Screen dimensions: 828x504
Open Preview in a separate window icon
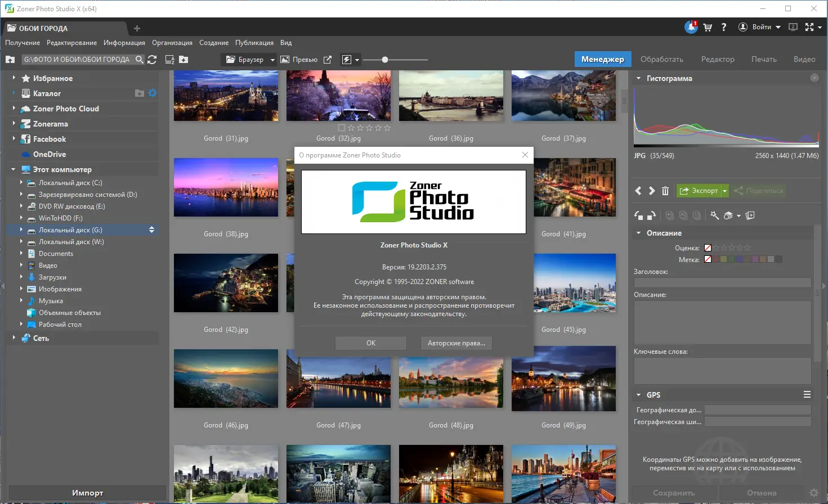tap(328, 60)
